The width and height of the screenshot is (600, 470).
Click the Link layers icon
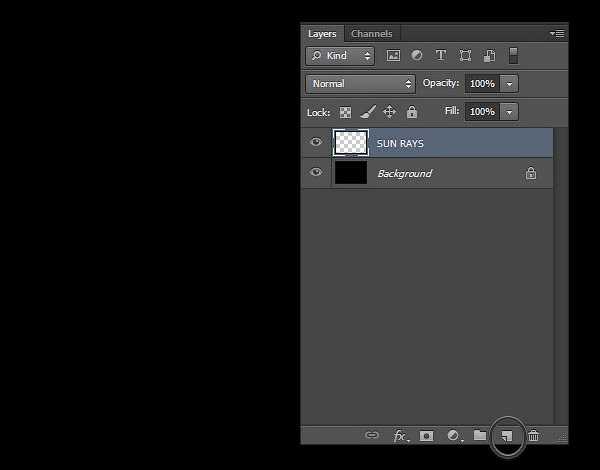point(372,435)
